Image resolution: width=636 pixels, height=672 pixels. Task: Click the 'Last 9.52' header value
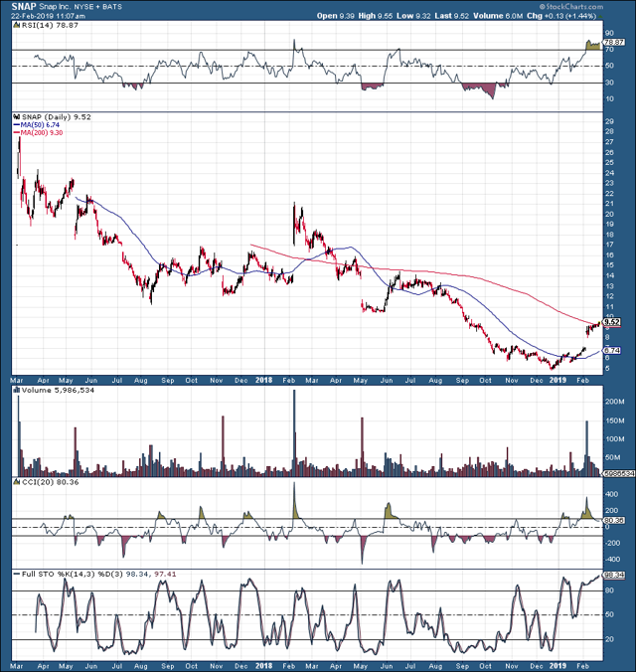click(452, 16)
